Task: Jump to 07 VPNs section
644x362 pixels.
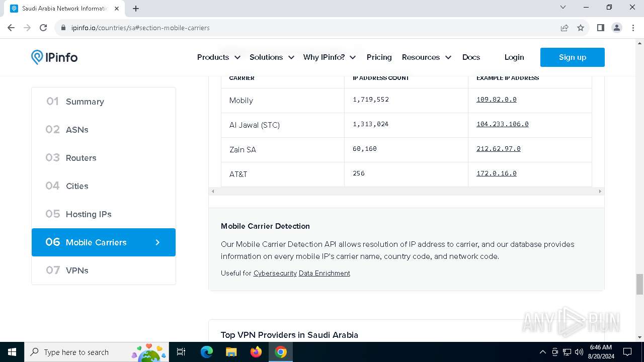Action: [104, 270]
